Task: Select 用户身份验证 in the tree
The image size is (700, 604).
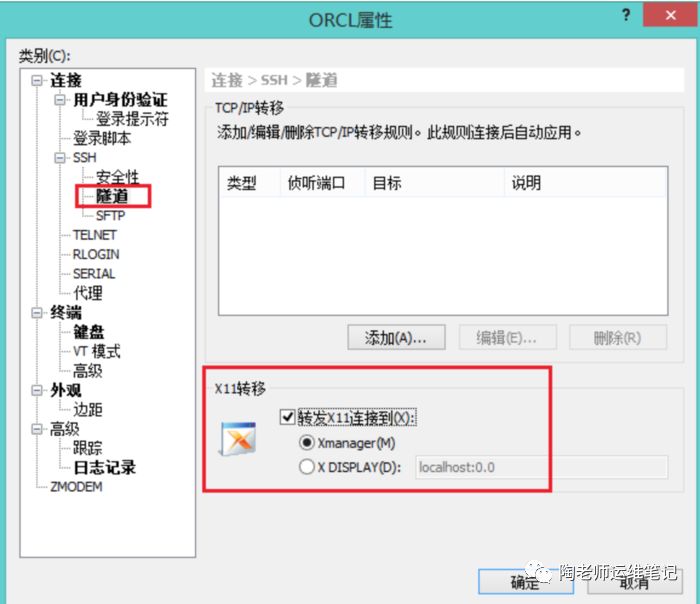Action: tap(121, 100)
